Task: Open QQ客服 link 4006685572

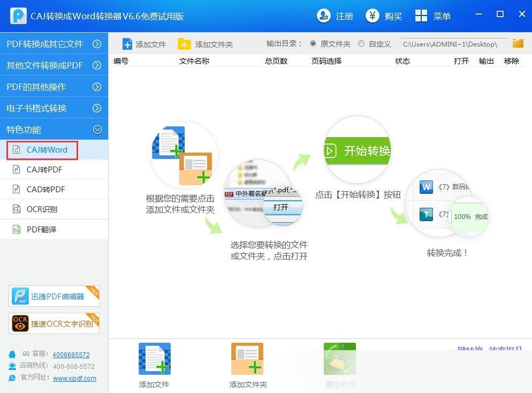Action: click(71, 354)
